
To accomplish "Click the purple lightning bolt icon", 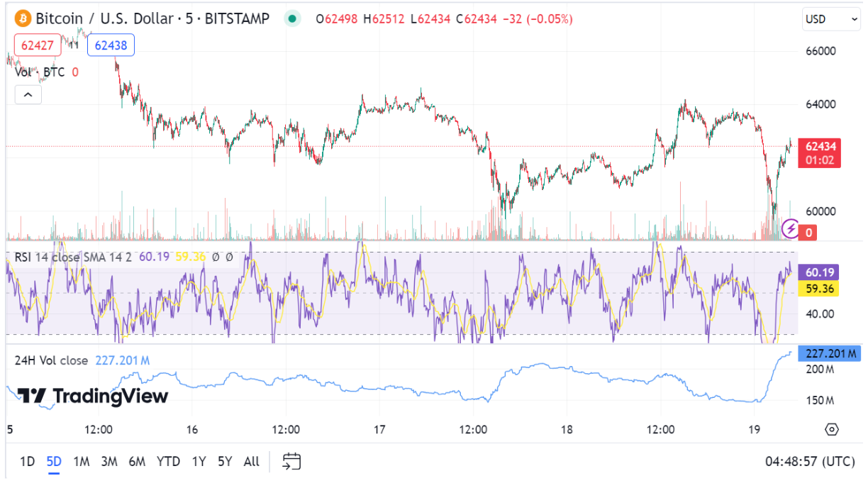I will click(790, 228).
